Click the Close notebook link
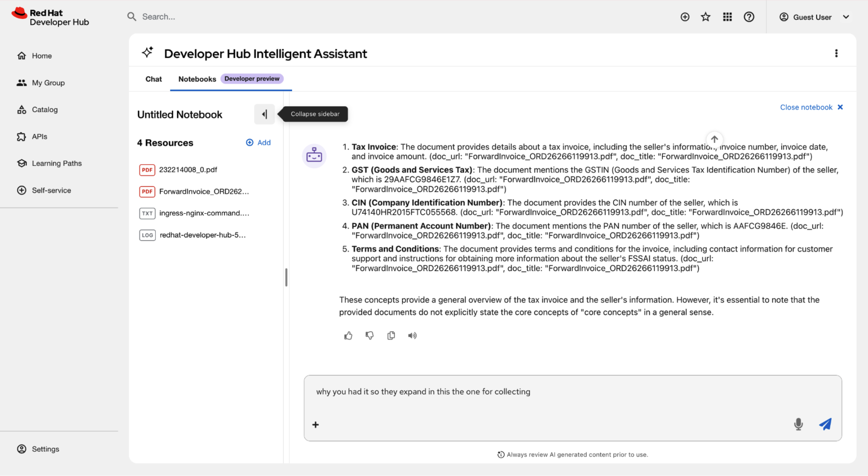Image resolution: width=868 pixels, height=476 pixels. pyautogui.click(x=811, y=107)
